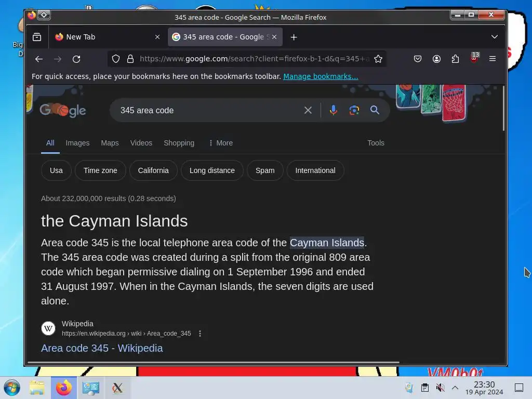Open tracking protection shield icon
Screen dimensions: 532x399
[x=116, y=59]
